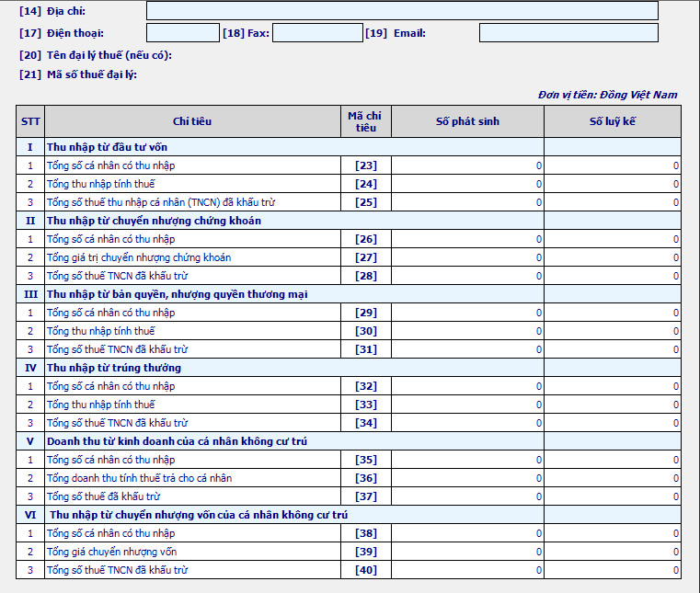Click label 'Tên đại lý thuế (nếu có)'
The width and height of the screenshot is (700, 593).
pos(109,55)
